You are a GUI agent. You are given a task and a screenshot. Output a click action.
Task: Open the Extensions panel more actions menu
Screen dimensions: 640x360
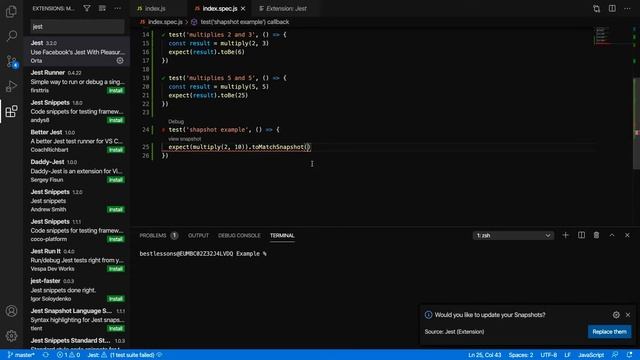coord(118,8)
